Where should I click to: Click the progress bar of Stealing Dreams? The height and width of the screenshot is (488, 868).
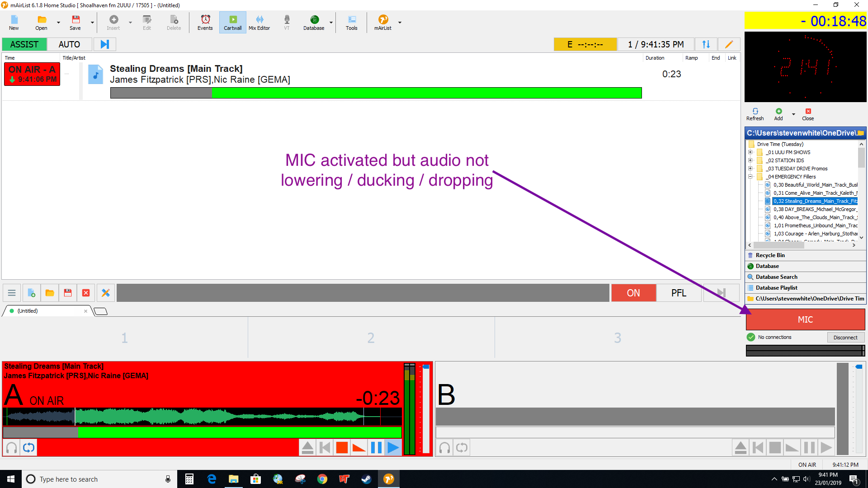click(x=375, y=93)
